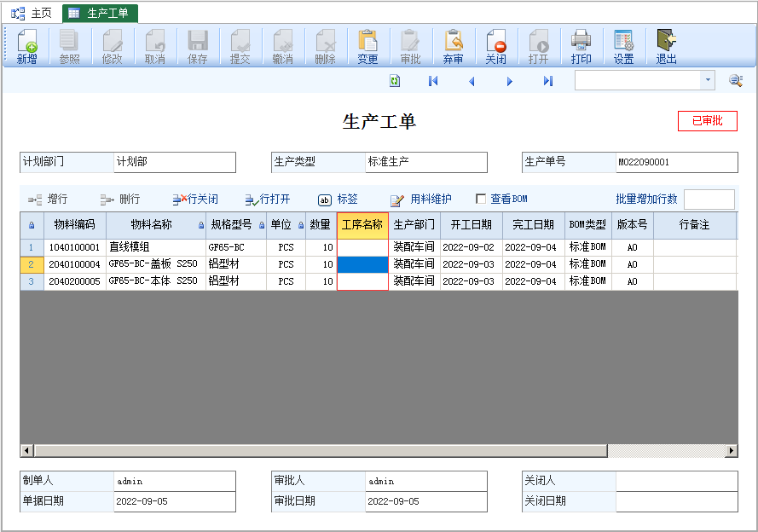Go to last record arrow

(547, 81)
